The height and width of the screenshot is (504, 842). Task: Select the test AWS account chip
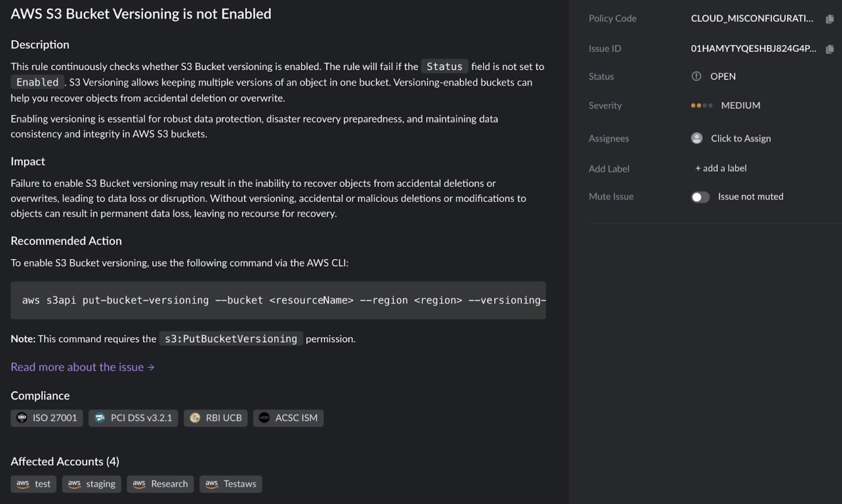[33, 484]
